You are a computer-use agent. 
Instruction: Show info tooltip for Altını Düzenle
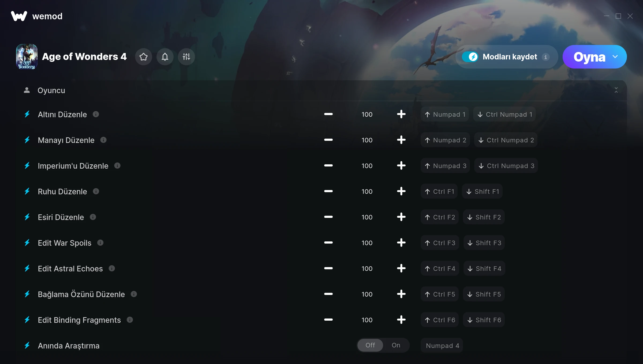(x=96, y=114)
